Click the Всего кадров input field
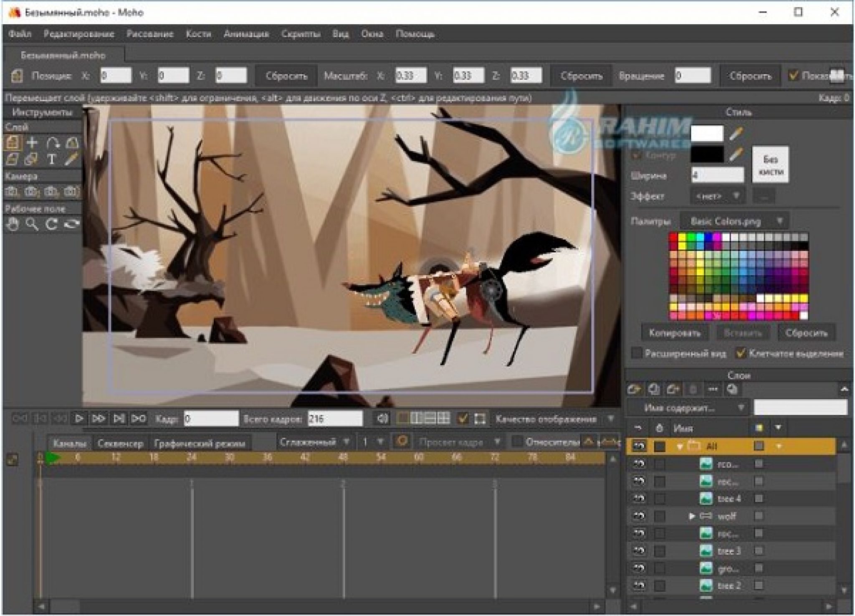This screenshot has height=616, width=855. point(335,418)
